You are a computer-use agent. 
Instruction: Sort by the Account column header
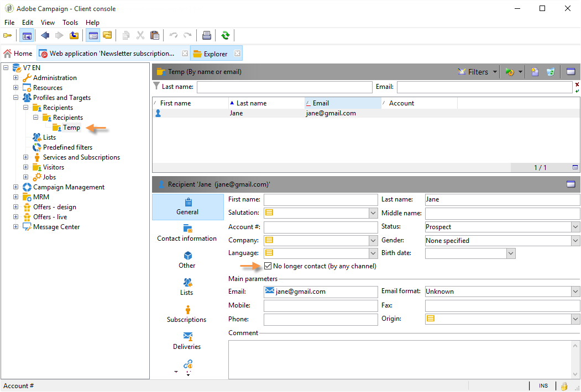coord(420,103)
